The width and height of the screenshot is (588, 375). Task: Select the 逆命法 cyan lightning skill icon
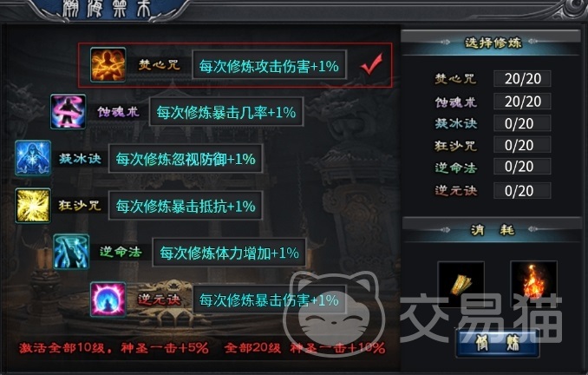71,252
